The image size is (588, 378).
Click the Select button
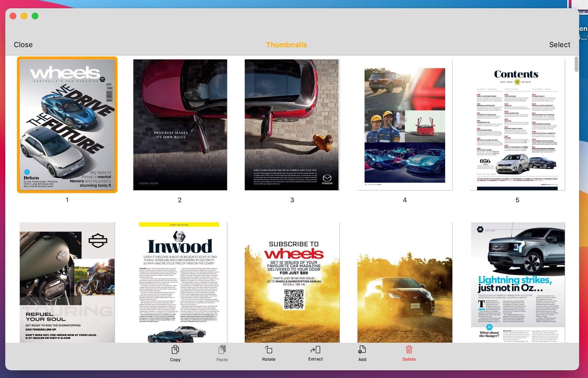(x=560, y=45)
